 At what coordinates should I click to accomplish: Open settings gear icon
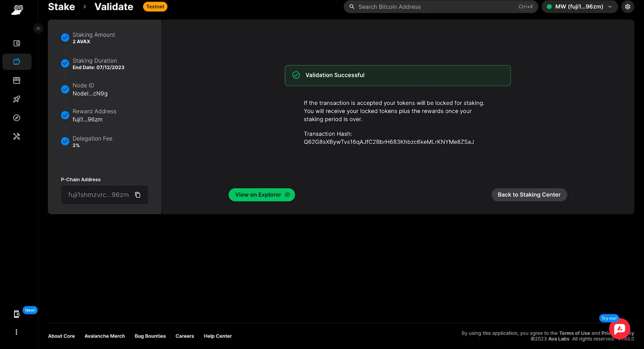627,7
